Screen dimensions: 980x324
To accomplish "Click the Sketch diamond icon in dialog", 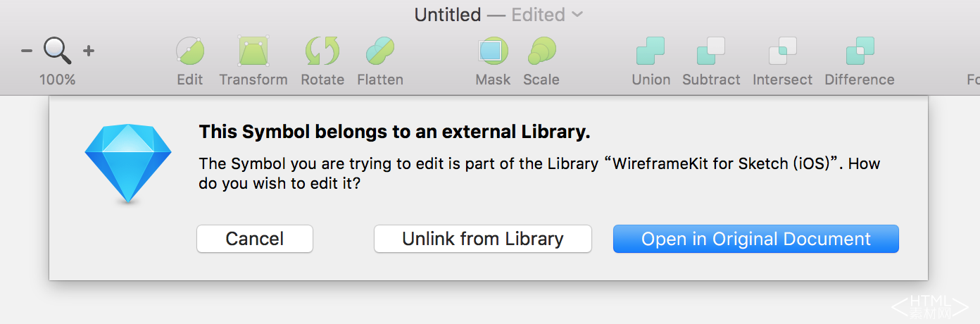I will pyautogui.click(x=128, y=163).
